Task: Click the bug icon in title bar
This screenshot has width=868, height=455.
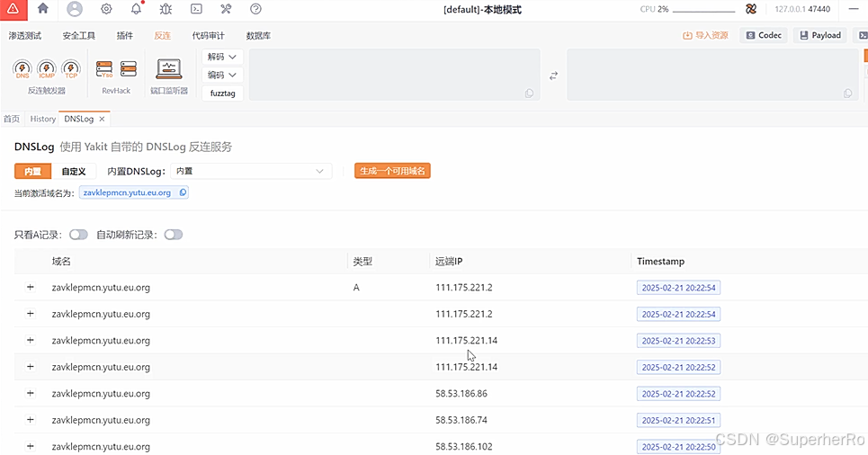Action: pyautogui.click(x=166, y=9)
